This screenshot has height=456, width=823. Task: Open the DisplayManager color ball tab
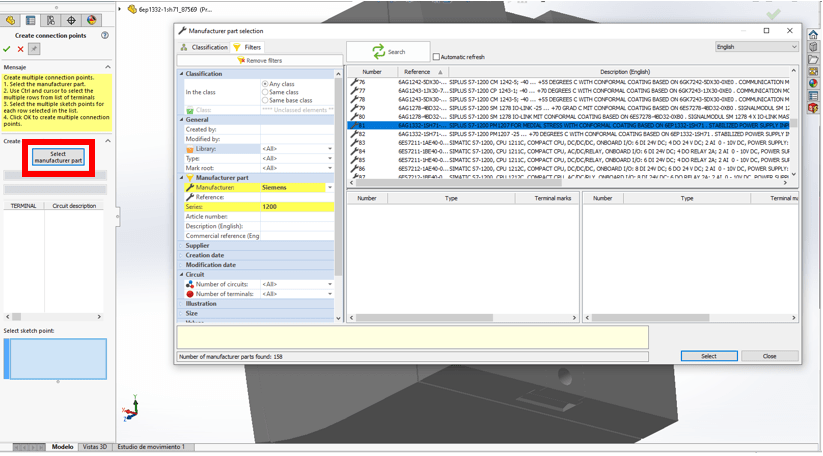[x=92, y=20]
